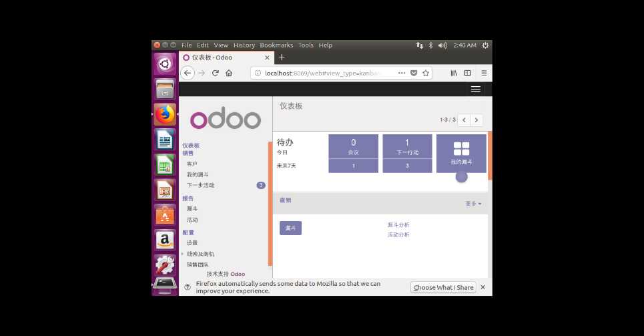Open the 下一行动 count tile for today
The width and height of the screenshot is (644, 336).
(407, 146)
